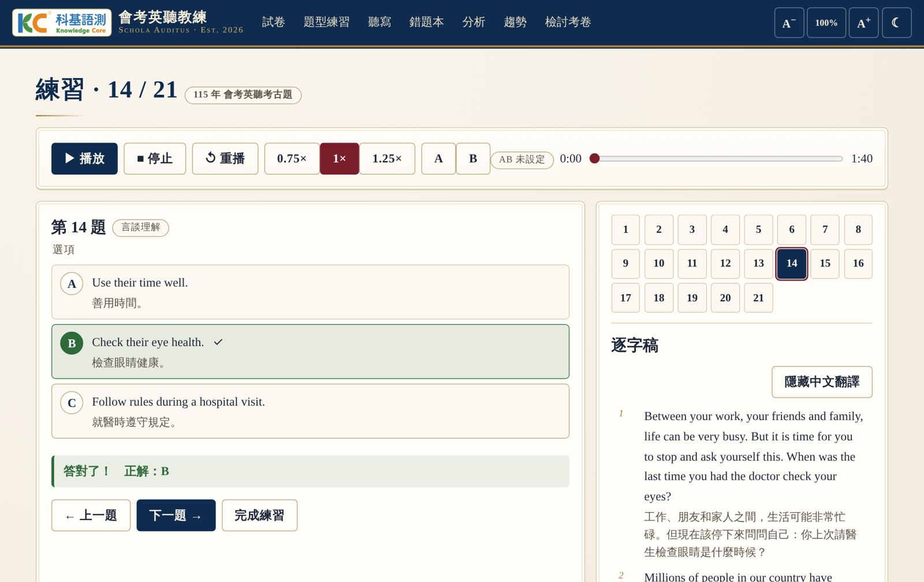This screenshot has width=924, height=582.
Task: Click the 115 年 會考英聽考古題 tag
Action: 243,95
